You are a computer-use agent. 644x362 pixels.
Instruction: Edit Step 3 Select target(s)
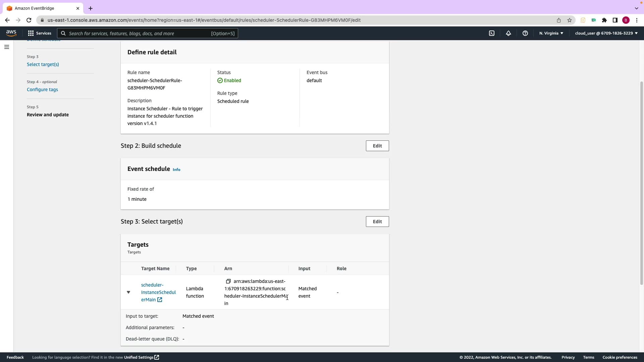(377, 222)
